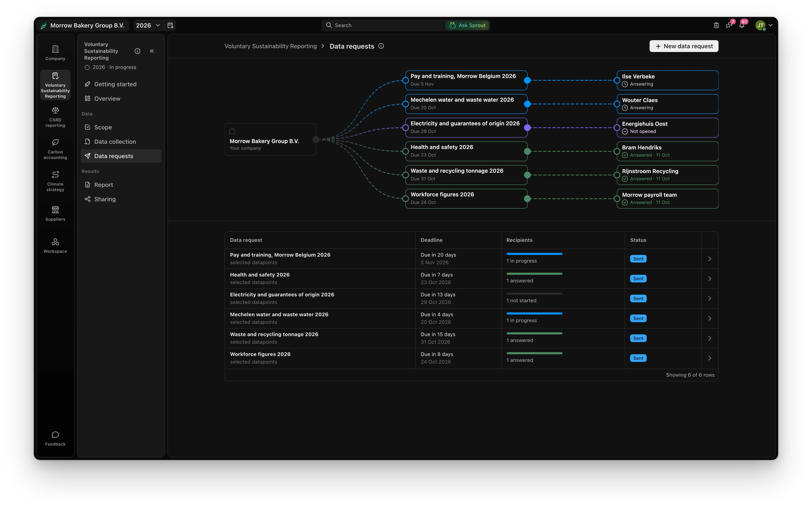Click progress bar for Mechelen water row
The image size is (812, 509).
pyautogui.click(x=534, y=313)
